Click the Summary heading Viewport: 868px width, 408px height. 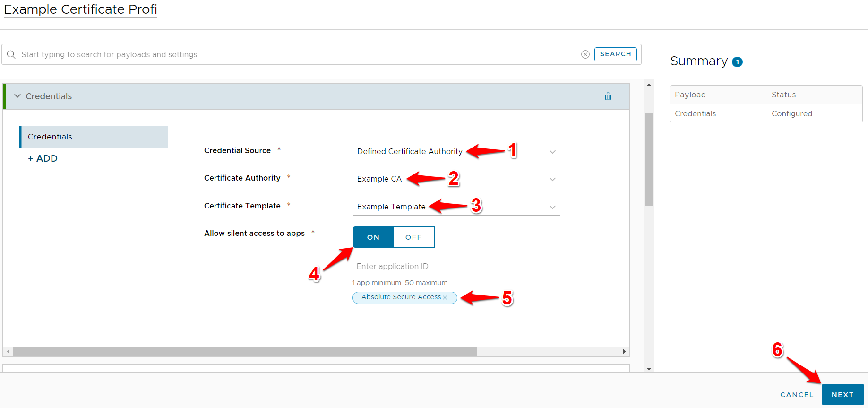pyautogui.click(x=699, y=61)
